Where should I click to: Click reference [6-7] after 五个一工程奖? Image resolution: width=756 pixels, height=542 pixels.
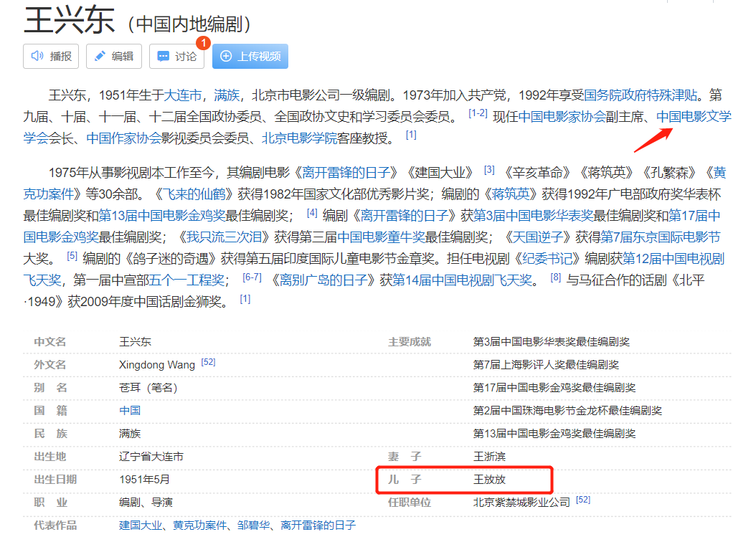(x=252, y=277)
